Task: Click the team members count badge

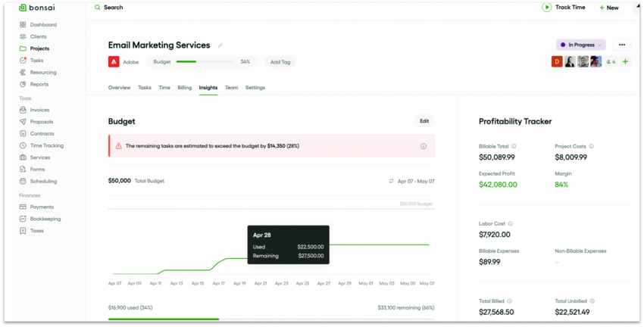Action: (x=609, y=62)
